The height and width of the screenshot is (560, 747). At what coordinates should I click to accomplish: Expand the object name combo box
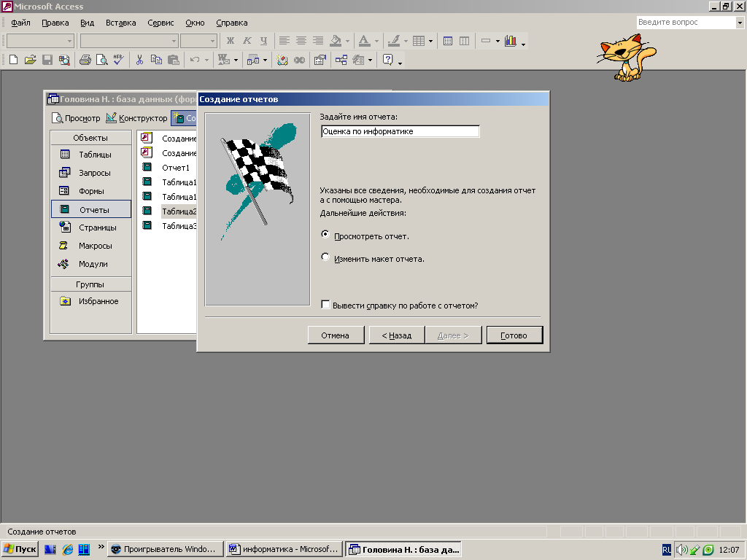click(69, 41)
